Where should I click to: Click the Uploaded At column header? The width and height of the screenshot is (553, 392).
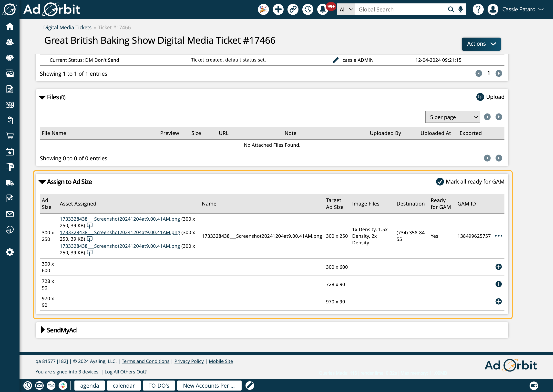[x=436, y=133]
